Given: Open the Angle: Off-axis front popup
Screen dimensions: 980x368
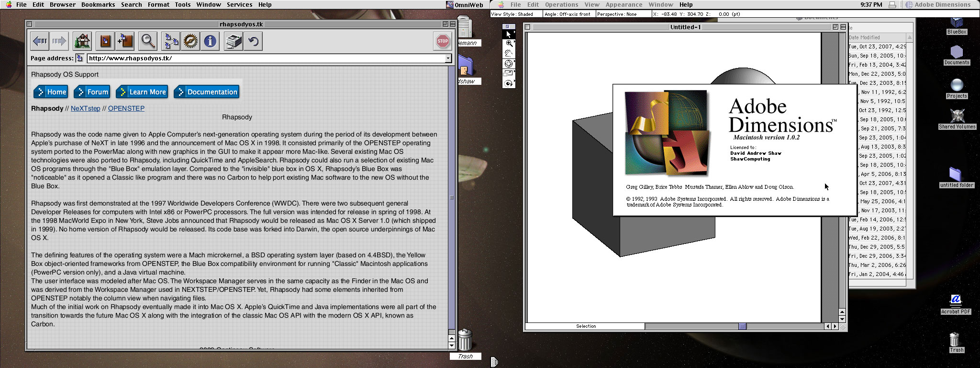Looking at the screenshot, I should click(569, 14).
